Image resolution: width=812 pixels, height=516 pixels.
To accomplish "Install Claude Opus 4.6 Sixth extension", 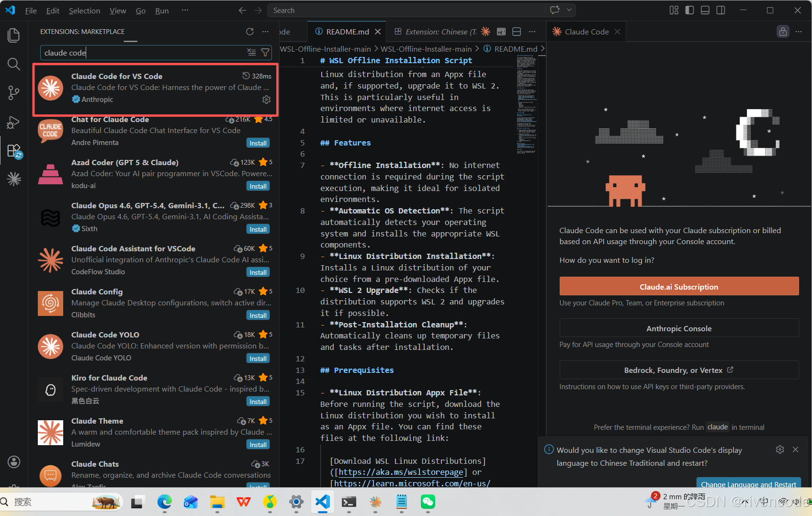I will [258, 229].
